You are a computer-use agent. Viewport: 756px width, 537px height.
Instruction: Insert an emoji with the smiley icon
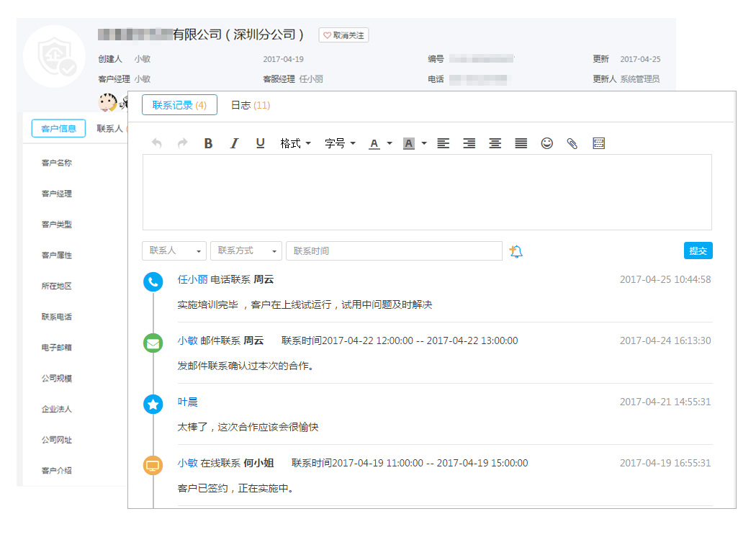[546, 143]
